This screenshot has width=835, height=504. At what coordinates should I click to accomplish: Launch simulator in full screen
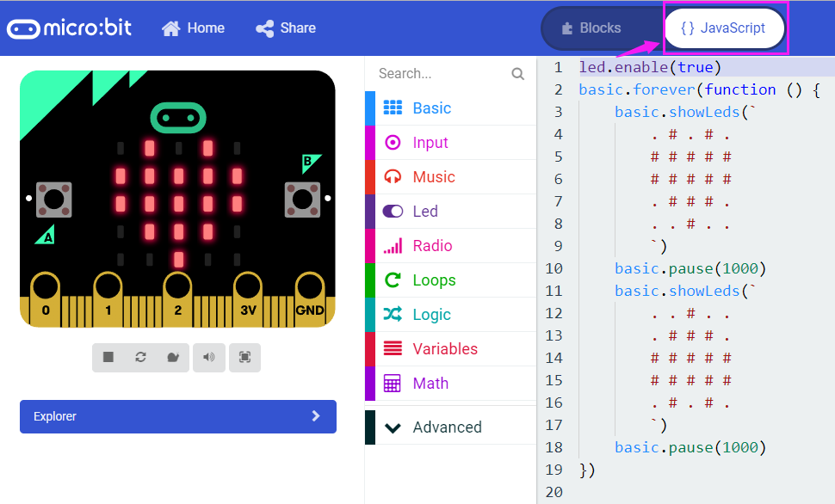(245, 357)
